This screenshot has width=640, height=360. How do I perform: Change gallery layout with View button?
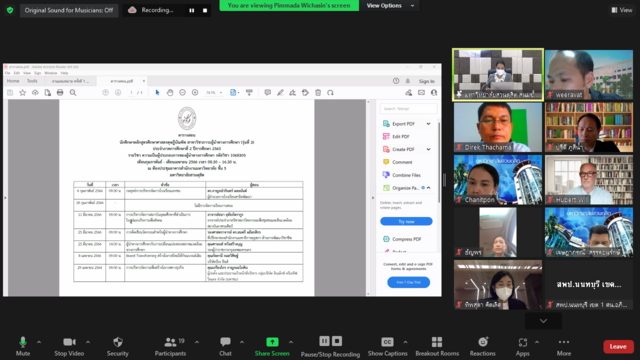[622, 10]
